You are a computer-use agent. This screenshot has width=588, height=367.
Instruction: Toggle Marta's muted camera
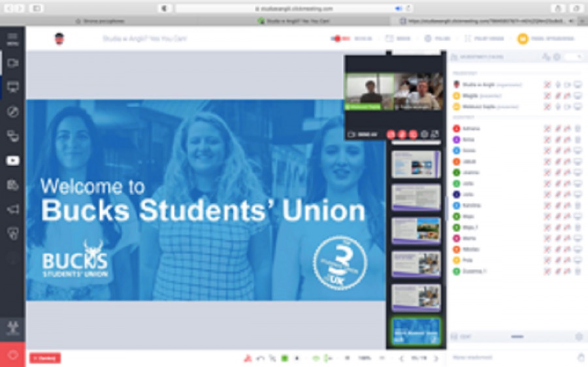567,238
